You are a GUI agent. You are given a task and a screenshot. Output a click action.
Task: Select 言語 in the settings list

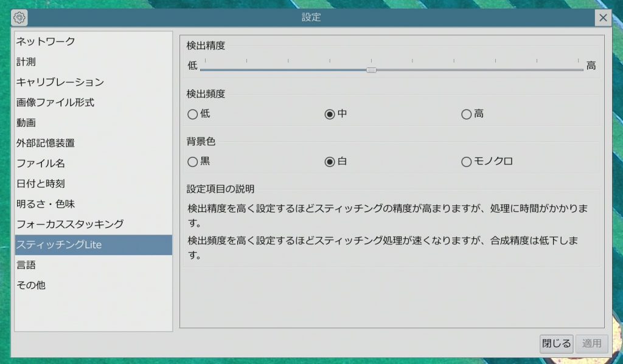pyautogui.click(x=26, y=265)
